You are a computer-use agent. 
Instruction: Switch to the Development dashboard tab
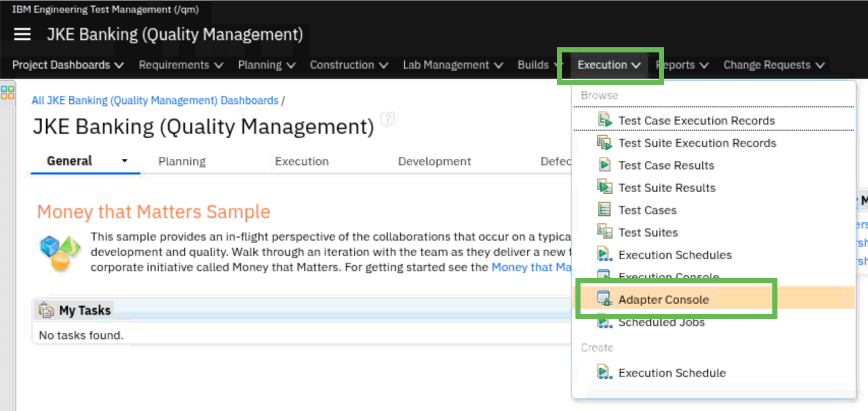434,161
